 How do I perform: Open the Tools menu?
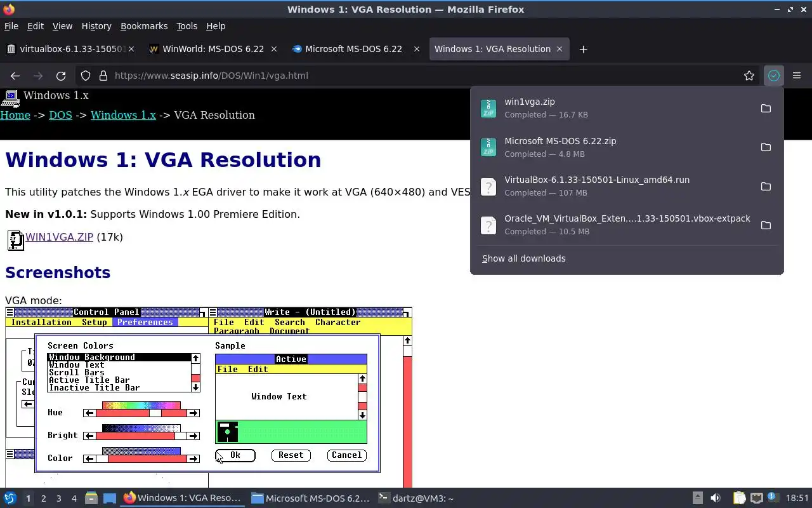[x=187, y=26]
